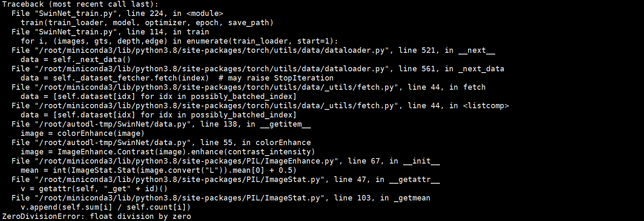Click the "image = colorEnhance(image)" code line

(x=83, y=133)
